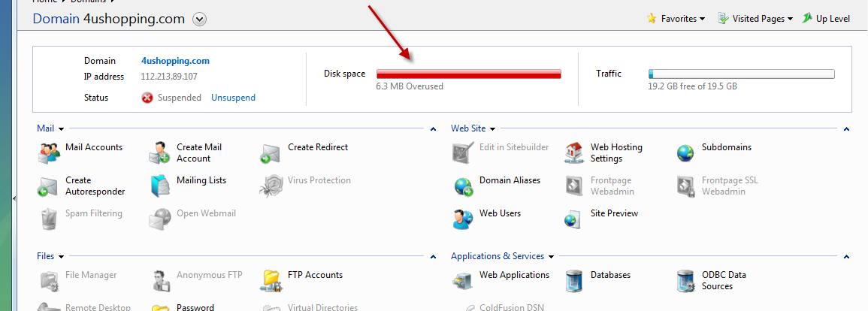Screen dimensions: 868x311
Task: Click the 6.3 MB Overused text
Action: [x=410, y=86]
